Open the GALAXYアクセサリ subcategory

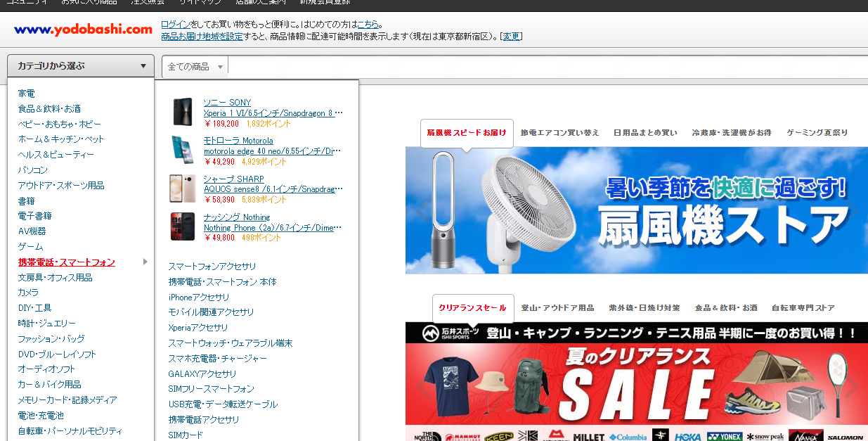coord(202,374)
